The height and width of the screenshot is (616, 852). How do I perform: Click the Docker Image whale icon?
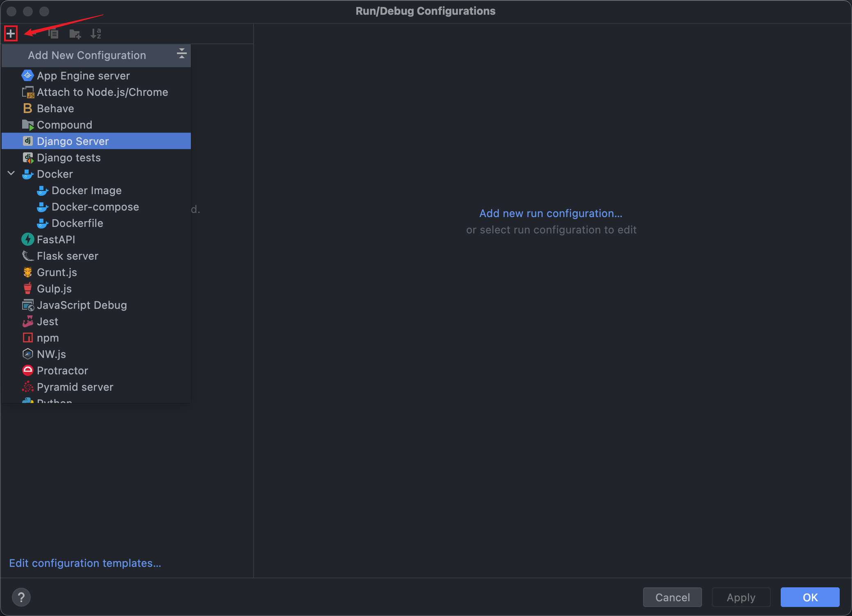click(42, 190)
